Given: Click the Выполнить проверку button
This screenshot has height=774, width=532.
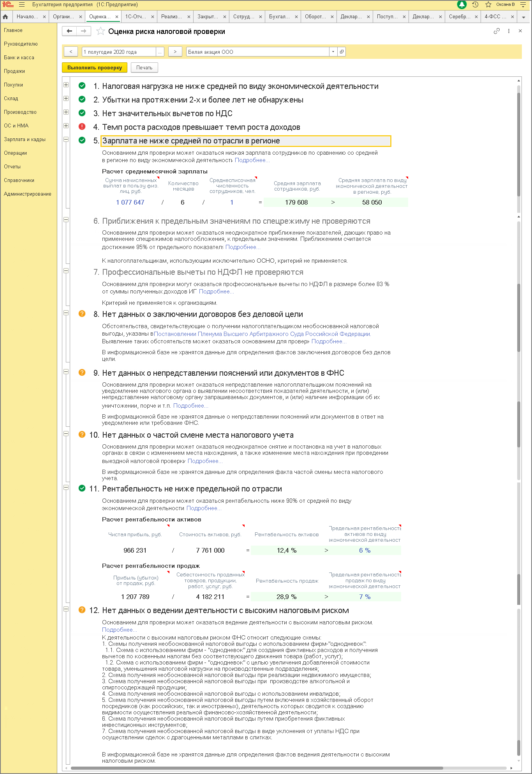Looking at the screenshot, I should pyautogui.click(x=95, y=68).
